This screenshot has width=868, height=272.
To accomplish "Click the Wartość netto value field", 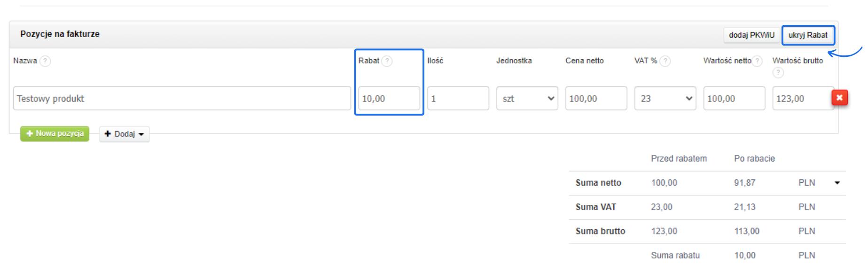I will pos(734,99).
